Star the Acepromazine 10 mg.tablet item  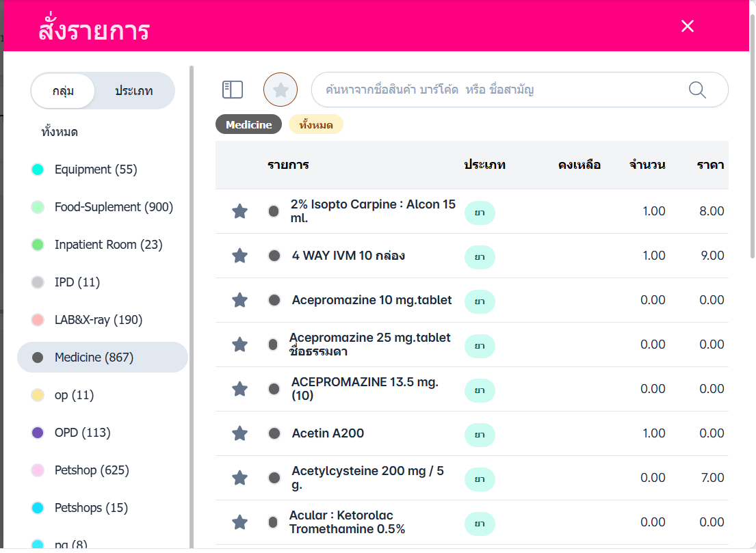239,300
